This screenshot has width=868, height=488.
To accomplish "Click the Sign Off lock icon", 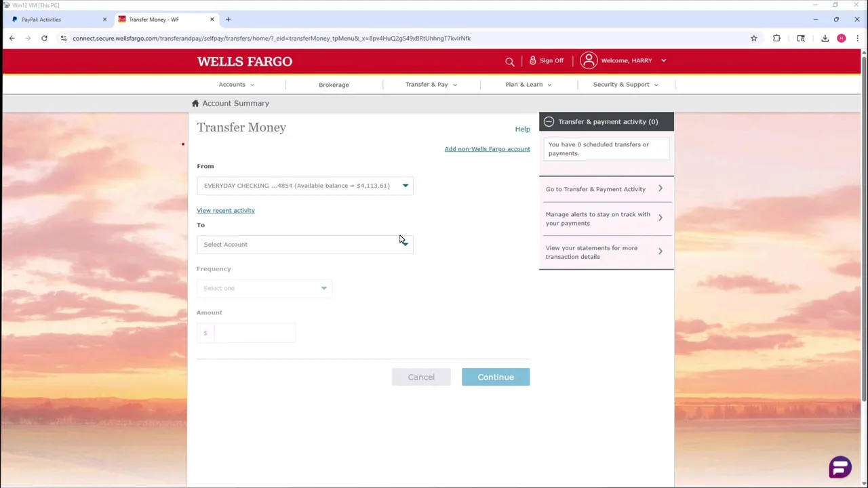I will click(x=532, y=60).
